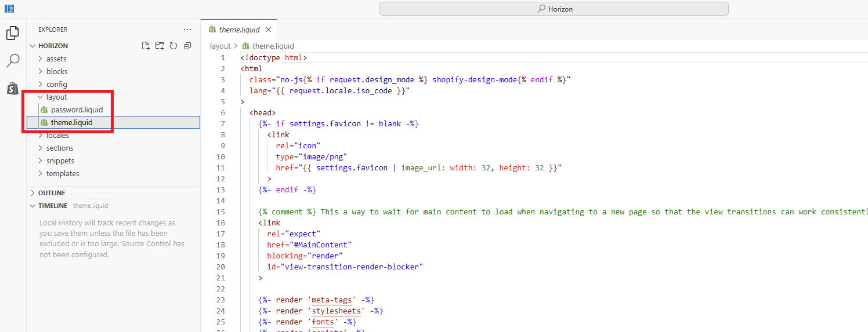Open the Explorer view in activity bar
The height and width of the screenshot is (332, 868).
[x=13, y=33]
